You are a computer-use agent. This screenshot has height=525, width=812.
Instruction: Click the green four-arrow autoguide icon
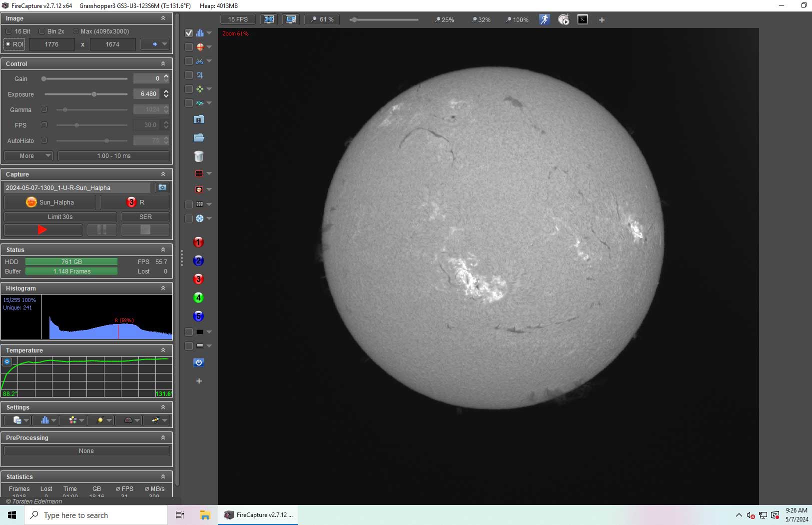click(200, 89)
